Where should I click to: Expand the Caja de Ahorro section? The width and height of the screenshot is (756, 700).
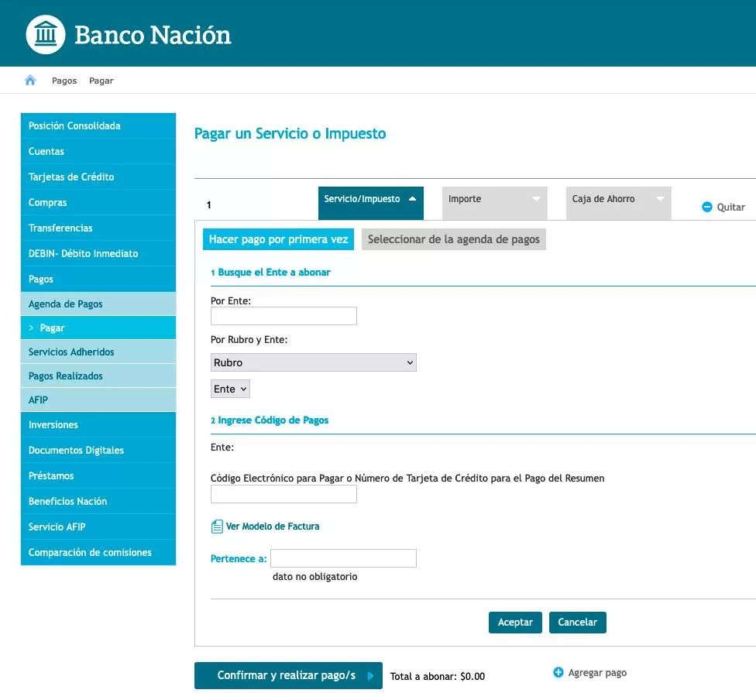(x=619, y=203)
